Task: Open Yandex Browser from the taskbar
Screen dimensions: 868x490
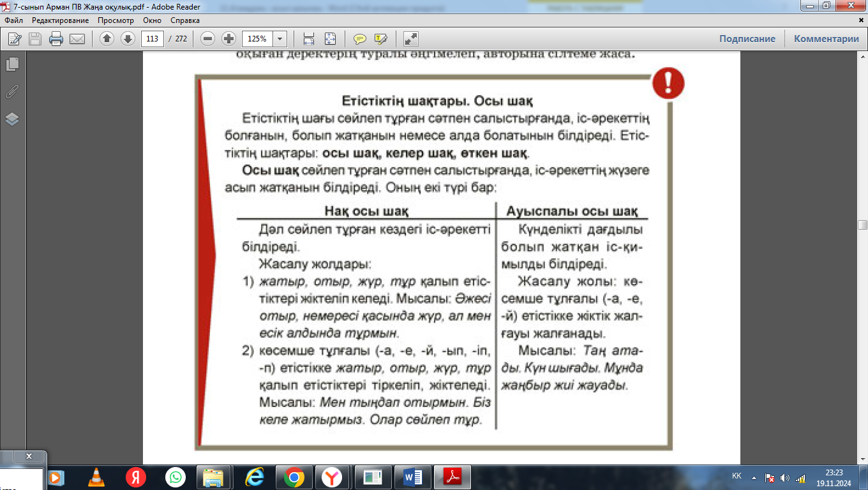Action: tap(332, 477)
